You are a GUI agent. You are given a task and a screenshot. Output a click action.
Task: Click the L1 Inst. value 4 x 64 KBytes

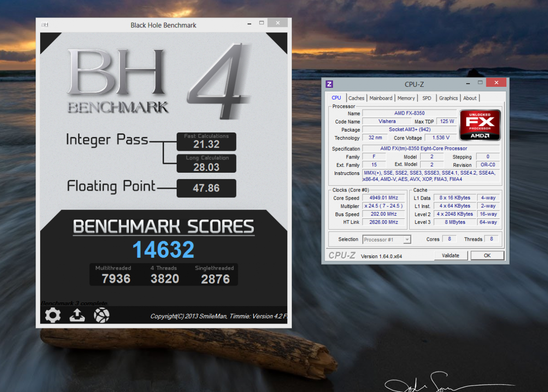454,206
